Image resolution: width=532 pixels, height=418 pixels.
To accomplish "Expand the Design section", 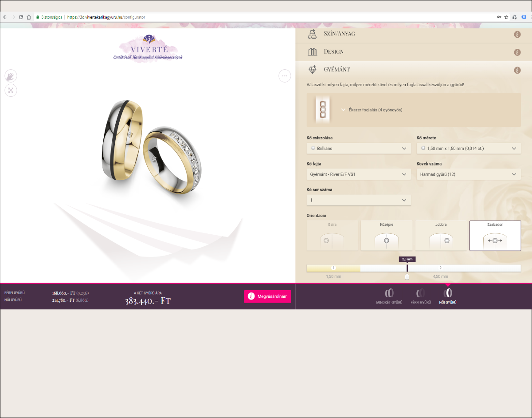I will pos(333,52).
